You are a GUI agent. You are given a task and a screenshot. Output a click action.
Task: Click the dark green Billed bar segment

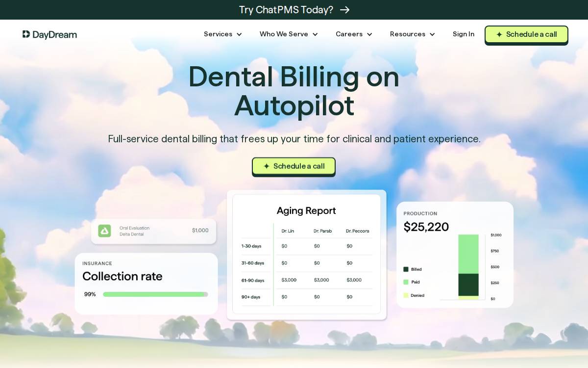(468, 285)
